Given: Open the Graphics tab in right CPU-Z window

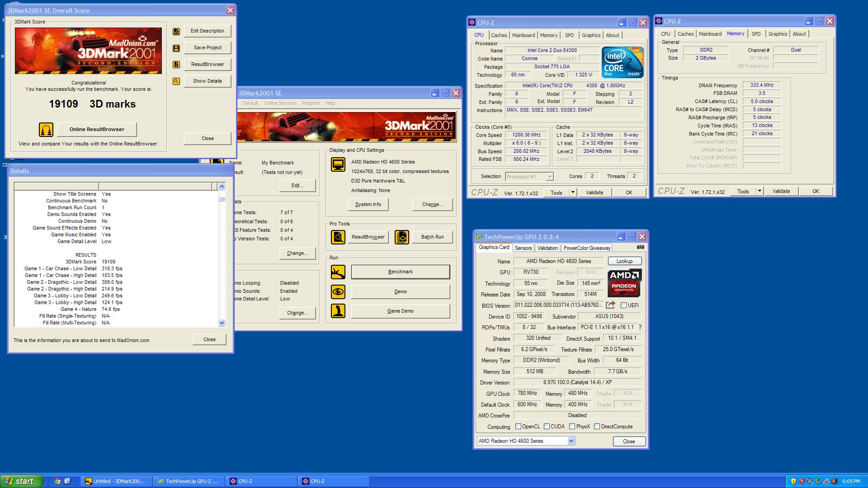Looking at the screenshot, I should (x=778, y=34).
